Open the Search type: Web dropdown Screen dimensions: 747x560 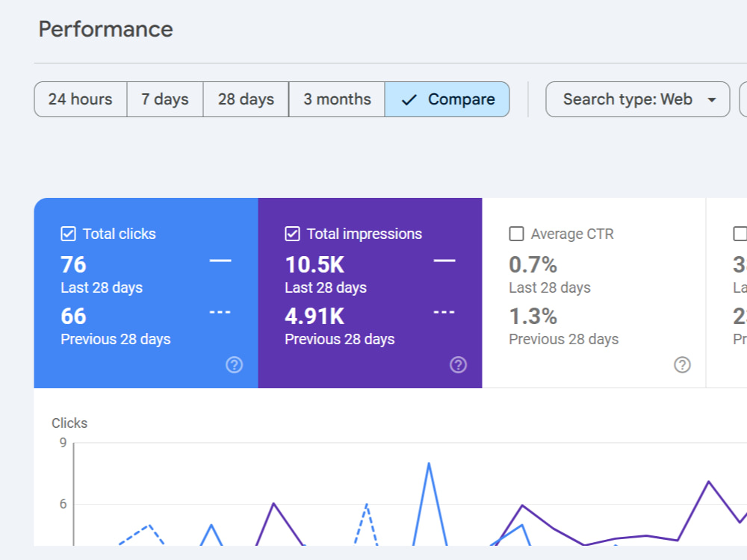(637, 99)
